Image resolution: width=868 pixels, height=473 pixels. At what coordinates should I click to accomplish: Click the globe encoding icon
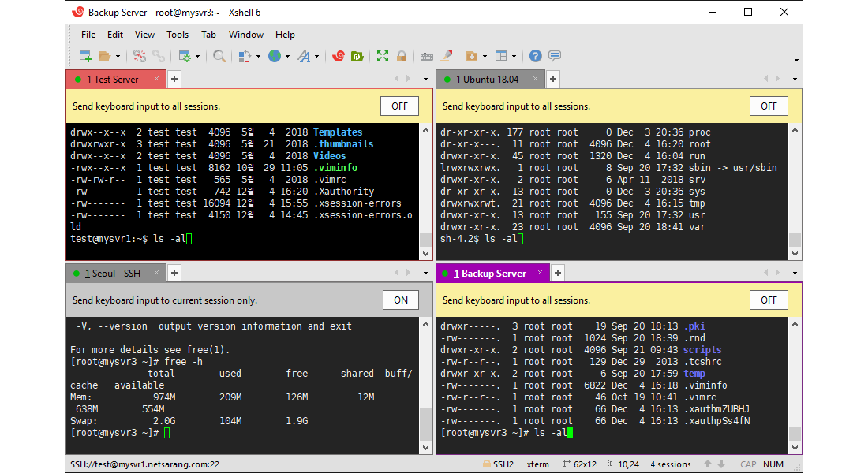[x=275, y=56]
